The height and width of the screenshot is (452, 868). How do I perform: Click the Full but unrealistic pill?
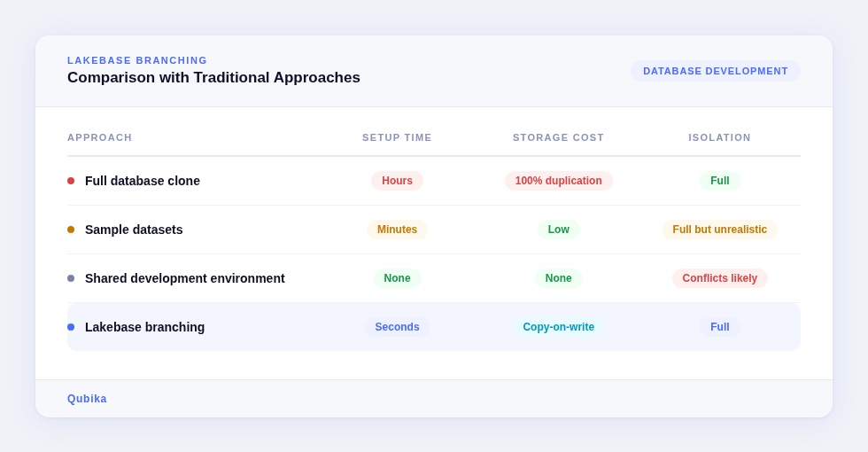(x=719, y=230)
